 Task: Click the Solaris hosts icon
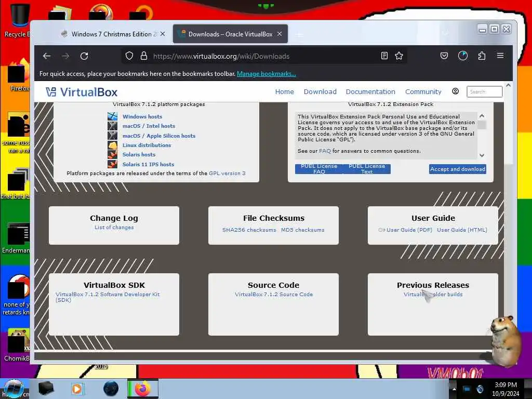112,154
